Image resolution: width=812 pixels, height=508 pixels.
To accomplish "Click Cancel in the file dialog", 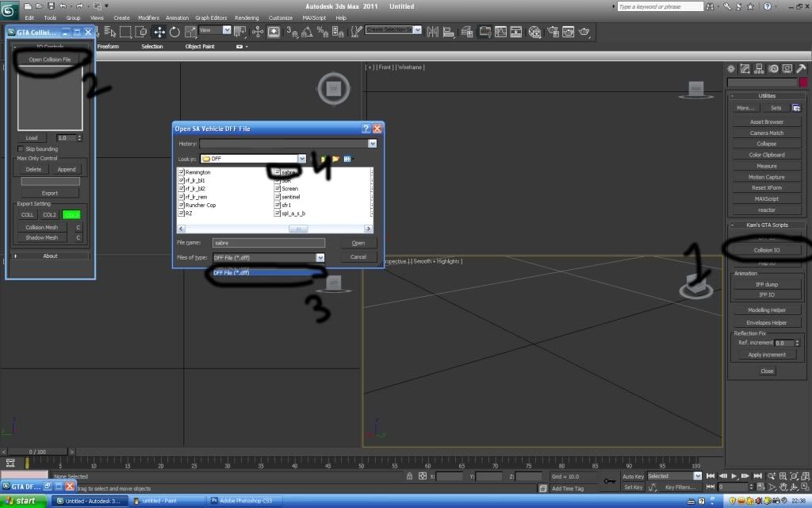I will tap(358, 257).
